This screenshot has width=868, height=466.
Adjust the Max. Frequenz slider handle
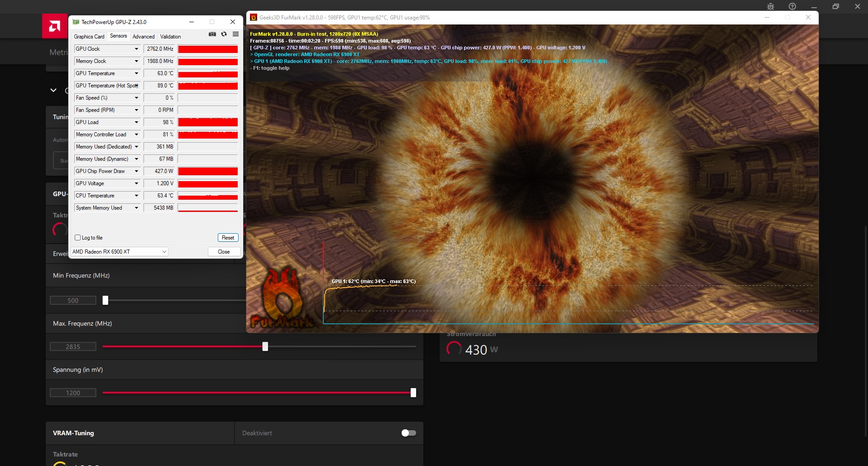[265, 346]
